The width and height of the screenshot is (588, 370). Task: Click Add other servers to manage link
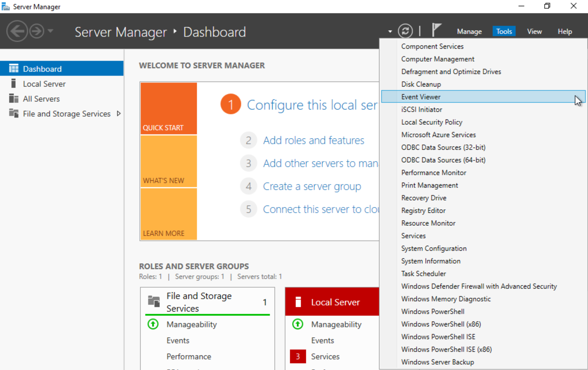(321, 163)
